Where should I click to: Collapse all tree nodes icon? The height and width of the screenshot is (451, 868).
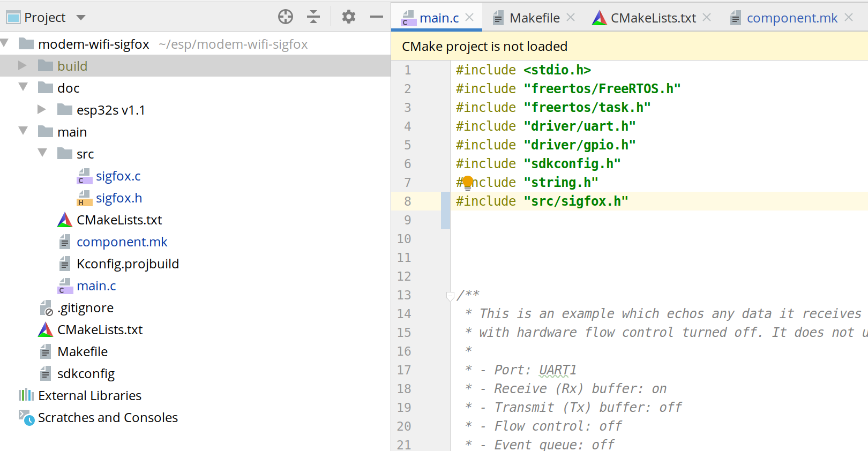(313, 17)
